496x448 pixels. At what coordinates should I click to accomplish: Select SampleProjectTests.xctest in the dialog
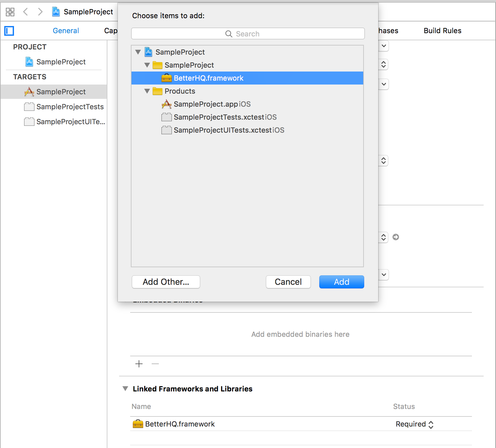click(247, 117)
